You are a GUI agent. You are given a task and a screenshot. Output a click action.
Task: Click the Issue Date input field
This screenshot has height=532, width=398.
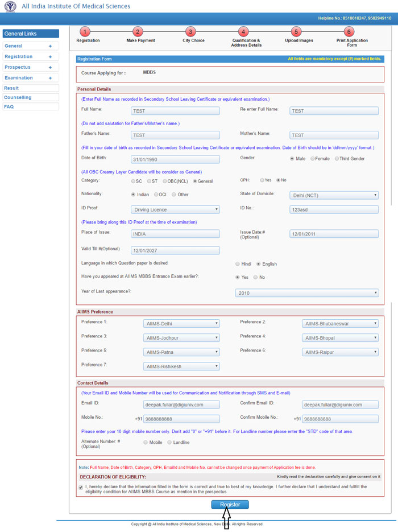tap(334, 234)
